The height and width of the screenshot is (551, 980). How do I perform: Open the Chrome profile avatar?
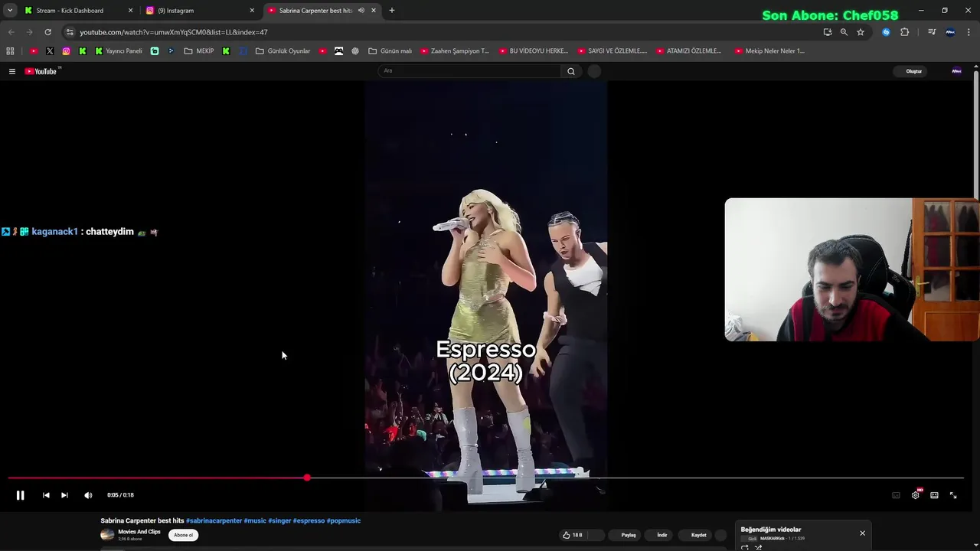pos(950,32)
